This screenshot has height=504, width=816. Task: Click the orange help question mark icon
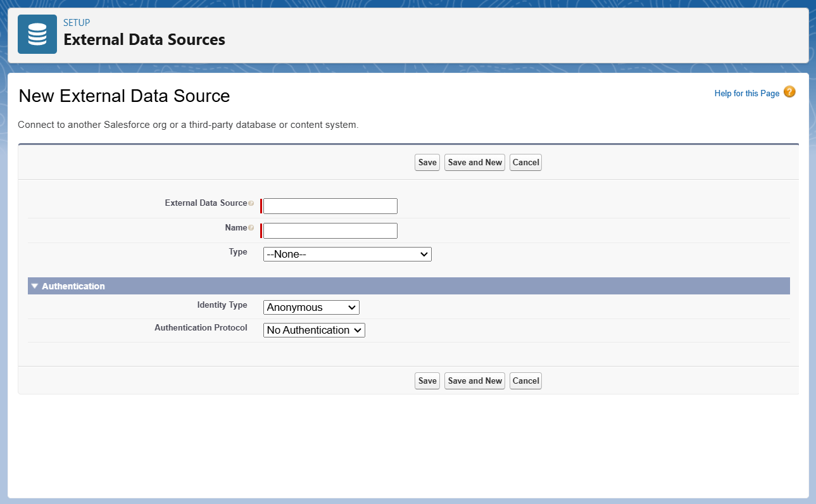(789, 92)
